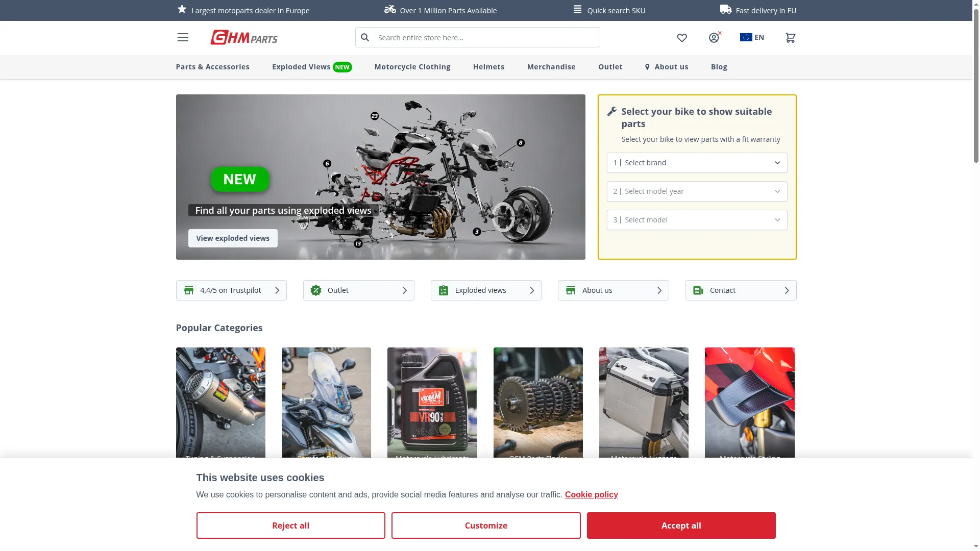
Task: Click the red carbon winglet thumbnail
Action: (749, 403)
